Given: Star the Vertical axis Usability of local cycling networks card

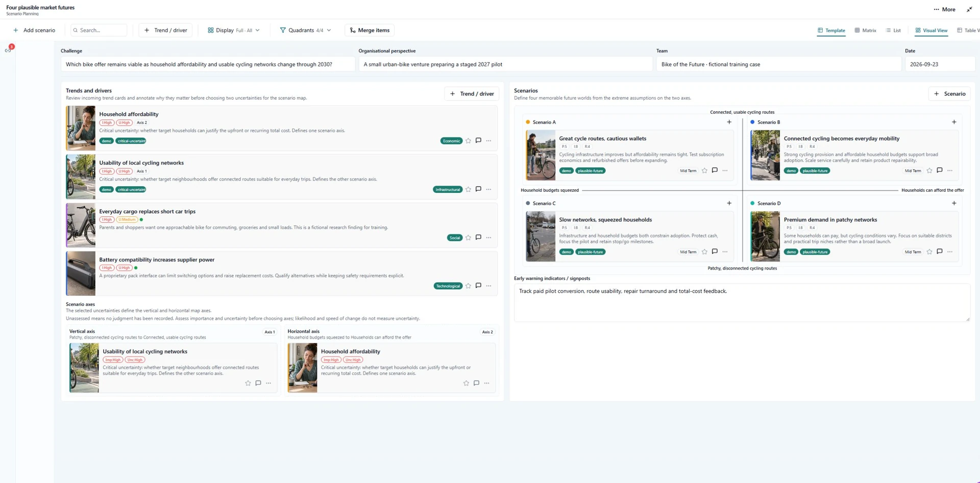Looking at the screenshot, I should (248, 383).
